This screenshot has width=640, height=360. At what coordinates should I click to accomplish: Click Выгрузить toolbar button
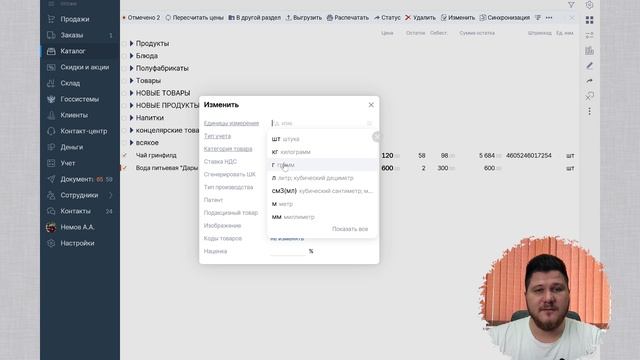coord(304,18)
